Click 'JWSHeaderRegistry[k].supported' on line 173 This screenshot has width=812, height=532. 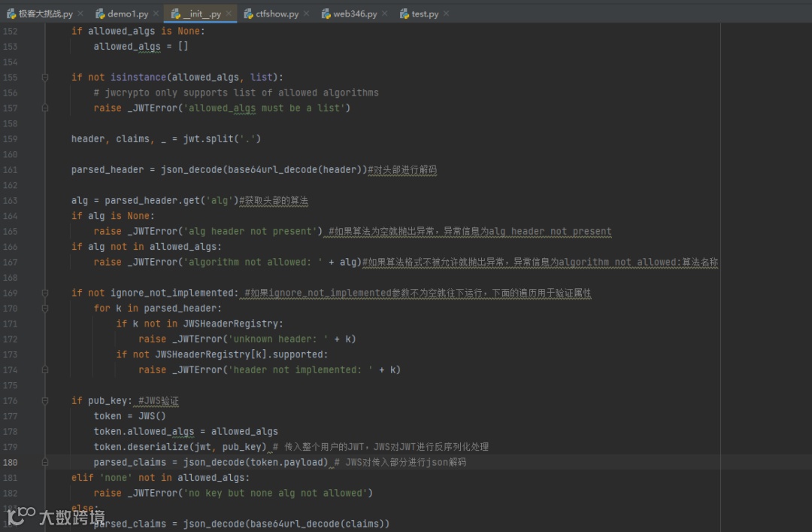click(239, 354)
